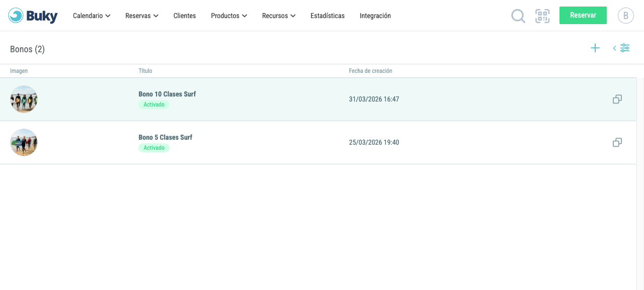
Task: Expand the Recursos dropdown menu
Action: point(279,16)
